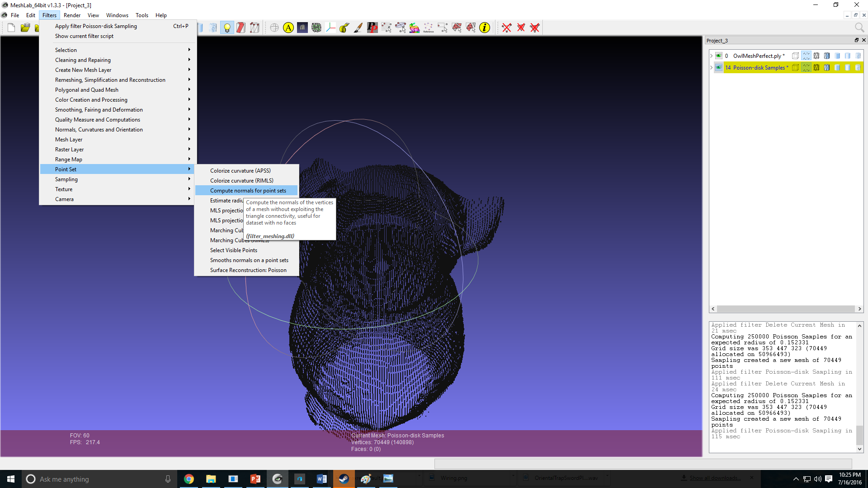Float the Project_3 layer panel
Image resolution: width=868 pixels, height=488 pixels.
[856, 40]
